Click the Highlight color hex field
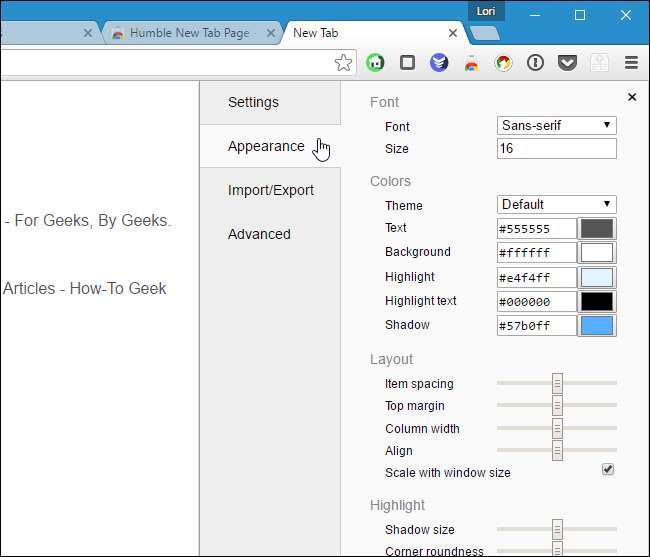Screen dimensions: 650x557 [537, 278]
